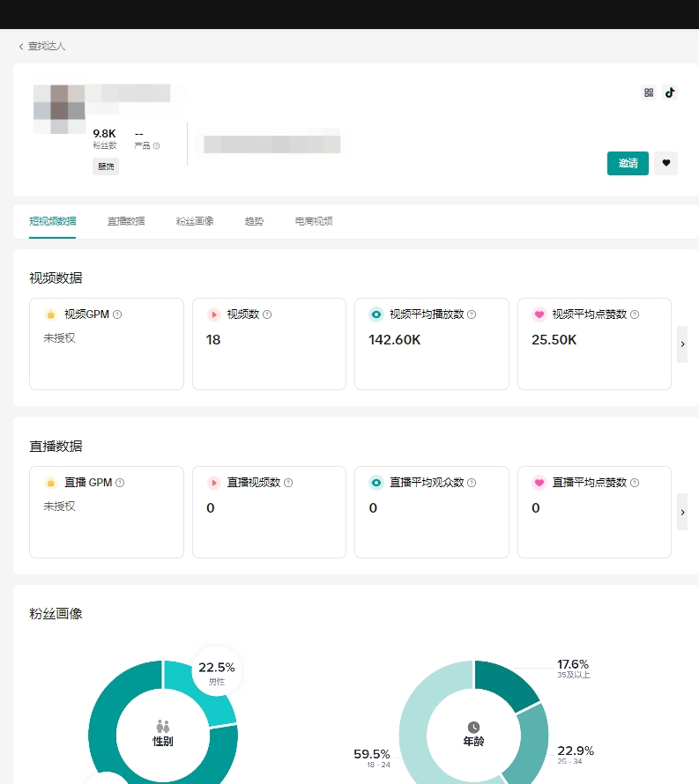Click info icon beside 直播 GPM

(x=120, y=483)
